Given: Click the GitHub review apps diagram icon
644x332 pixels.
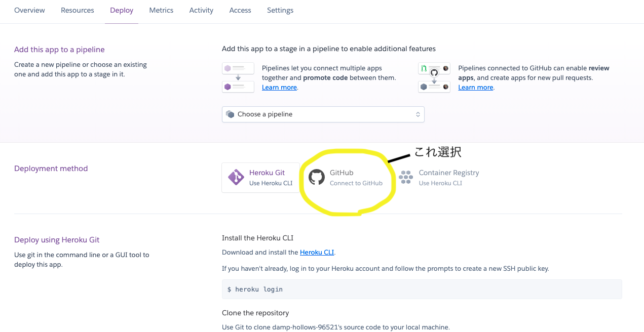Looking at the screenshot, I should [434, 77].
